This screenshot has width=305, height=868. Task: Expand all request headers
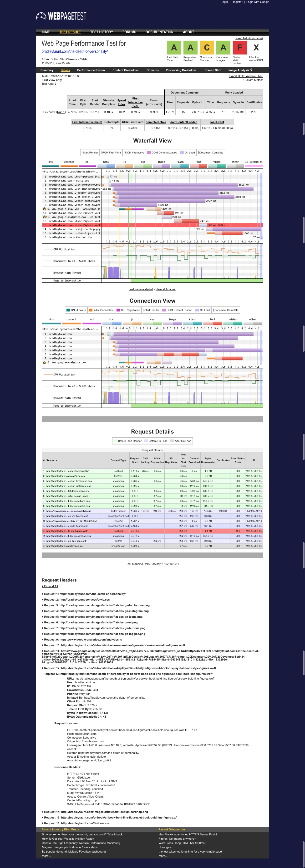click(x=50, y=586)
